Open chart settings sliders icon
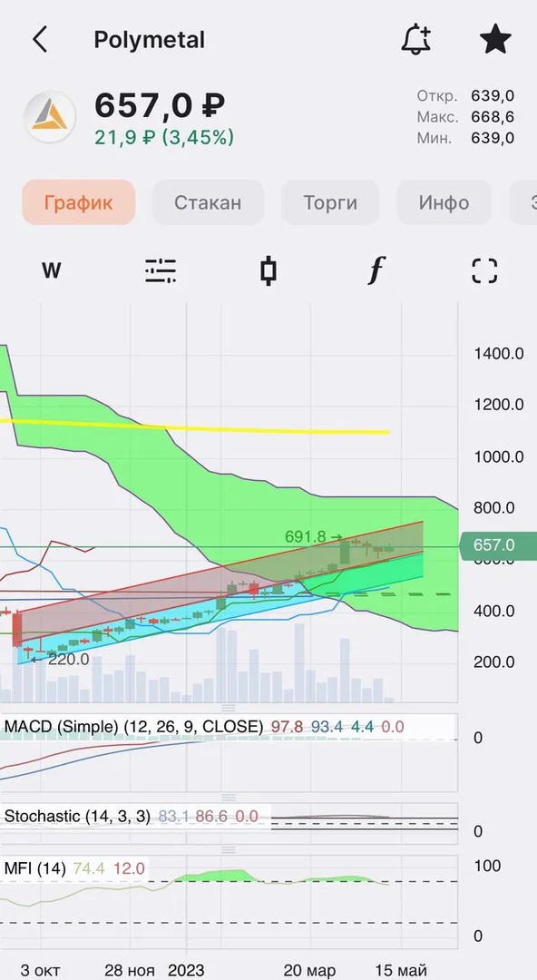Viewport: 537px width, 980px height. 161,271
